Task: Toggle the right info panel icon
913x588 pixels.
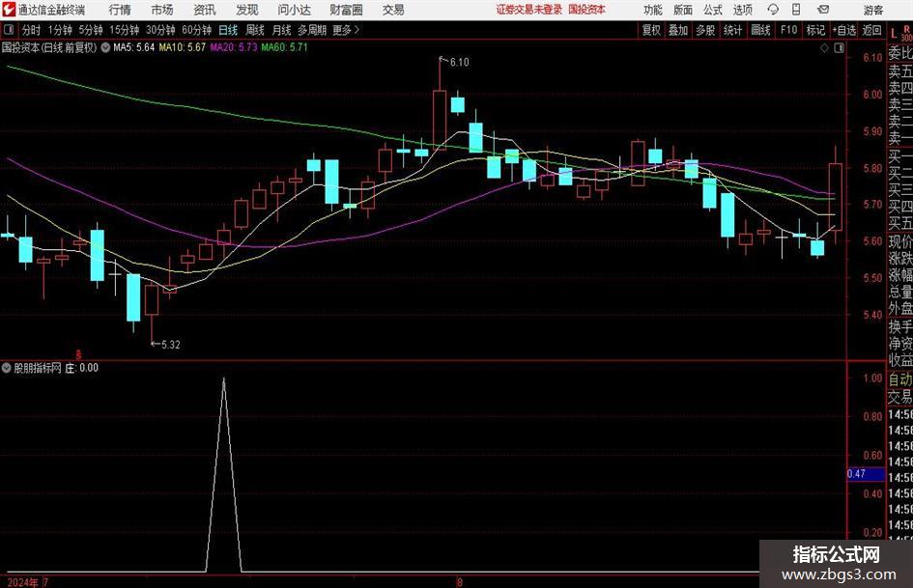Action: tap(839, 48)
